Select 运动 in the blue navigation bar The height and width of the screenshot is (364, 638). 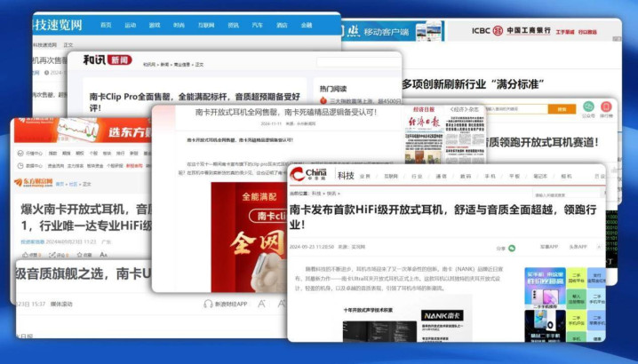[131, 25]
